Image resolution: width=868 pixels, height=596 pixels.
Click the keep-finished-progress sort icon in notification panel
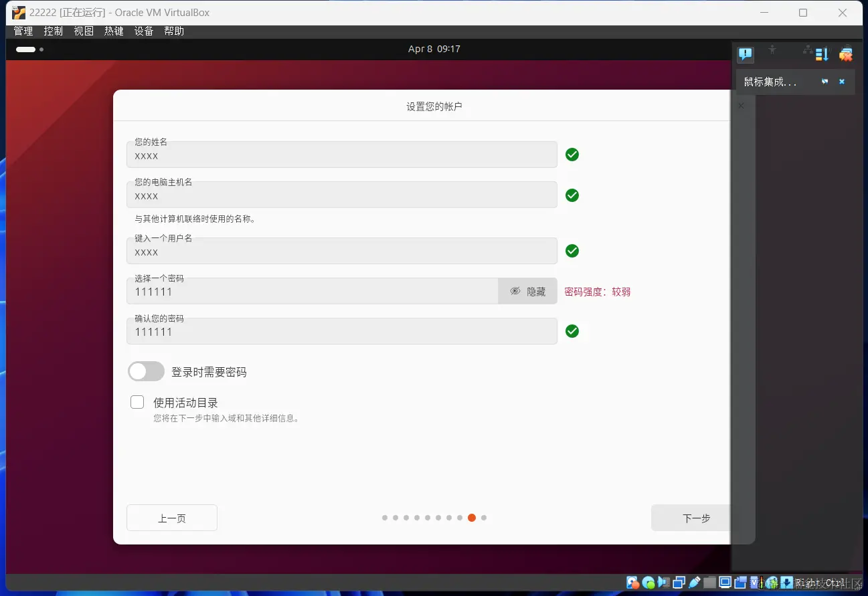click(x=822, y=55)
